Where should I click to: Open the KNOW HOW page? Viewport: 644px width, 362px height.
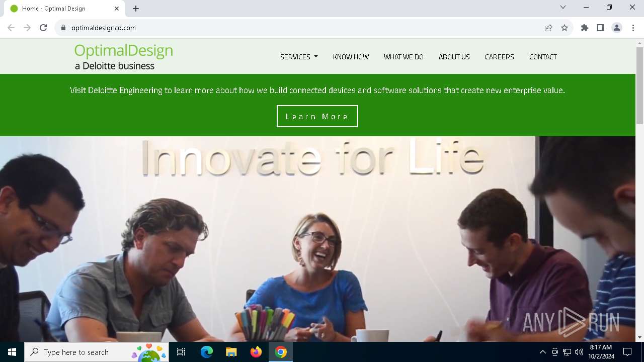tap(351, 57)
